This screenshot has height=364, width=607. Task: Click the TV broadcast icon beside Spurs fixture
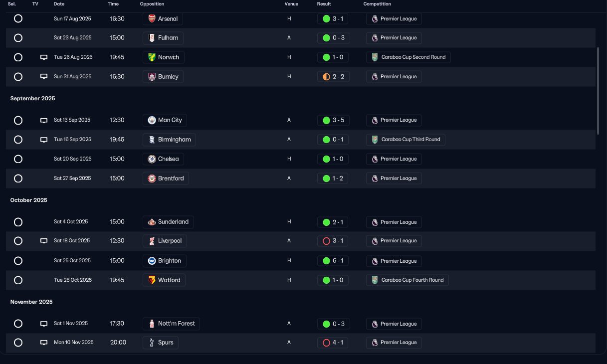pos(44,343)
